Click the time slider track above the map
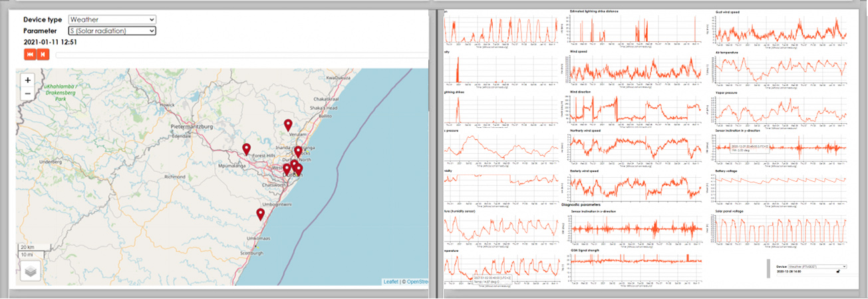The height and width of the screenshot is (299, 868). click(239, 55)
